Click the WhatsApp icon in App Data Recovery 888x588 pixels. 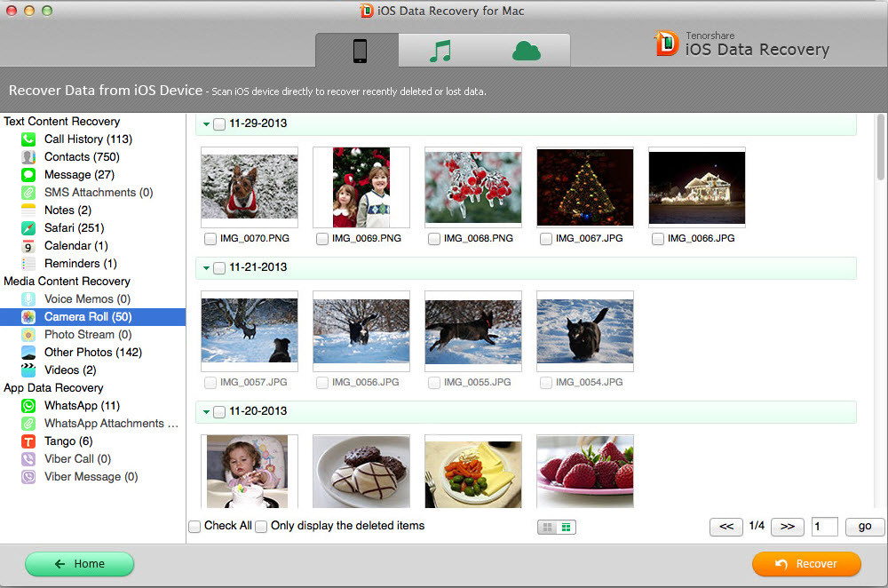coord(28,406)
